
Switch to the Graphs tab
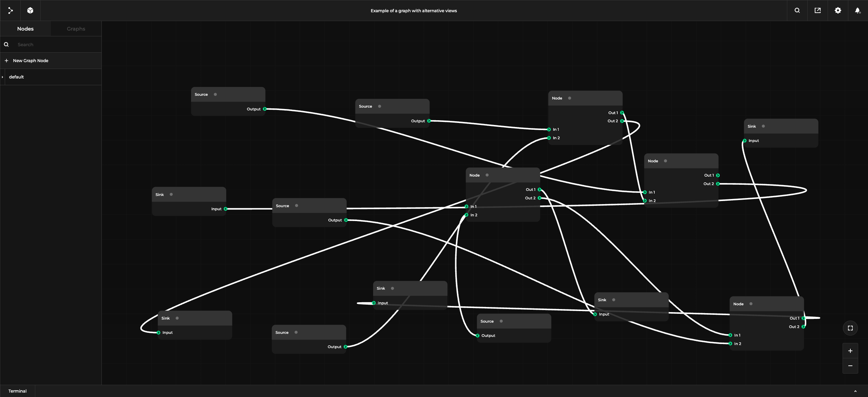click(76, 29)
